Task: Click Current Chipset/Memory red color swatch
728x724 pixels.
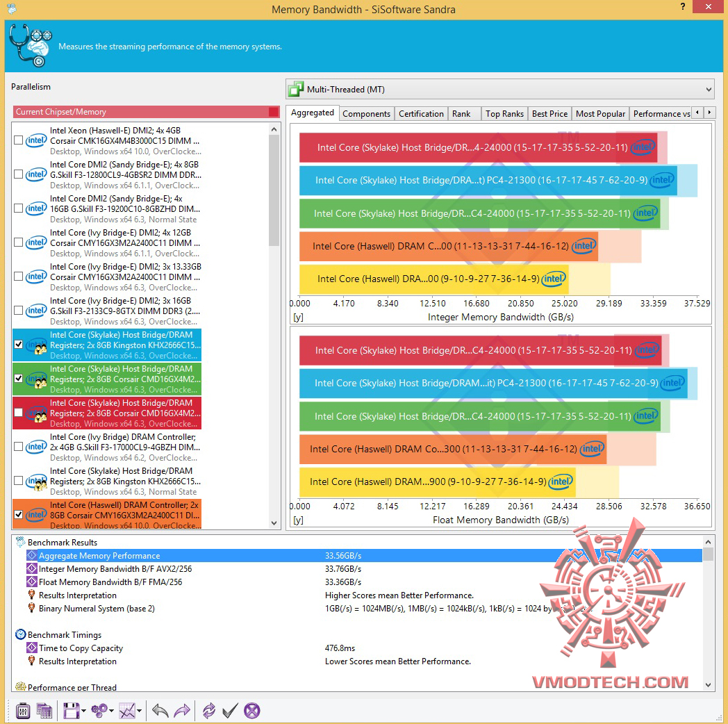Action: (x=274, y=111)
